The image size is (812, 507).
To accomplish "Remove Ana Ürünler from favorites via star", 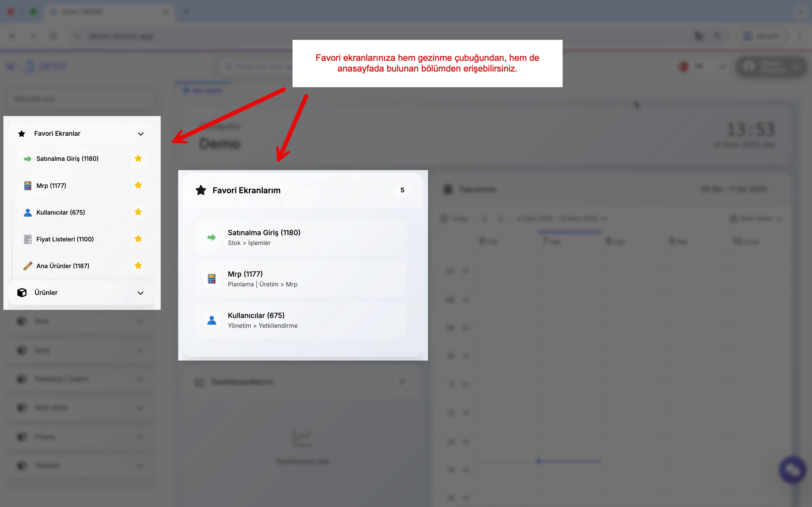I will (x=138, y=266).
